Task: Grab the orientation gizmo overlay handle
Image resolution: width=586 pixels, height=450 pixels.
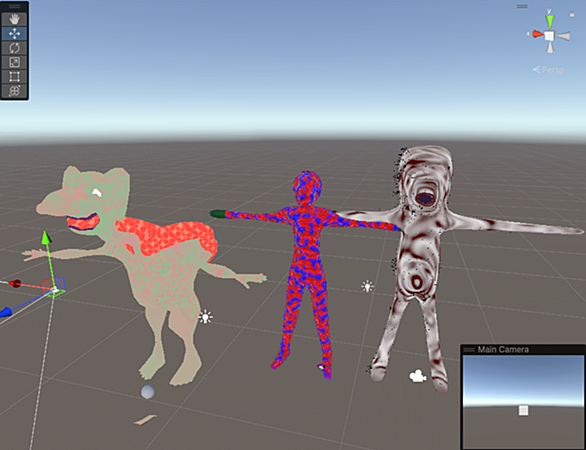Action: point(522,6)
